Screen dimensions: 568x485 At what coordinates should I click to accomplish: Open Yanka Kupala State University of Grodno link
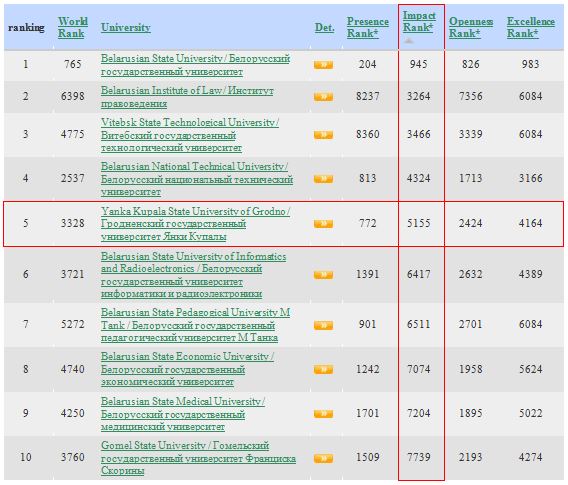(195, 224)
